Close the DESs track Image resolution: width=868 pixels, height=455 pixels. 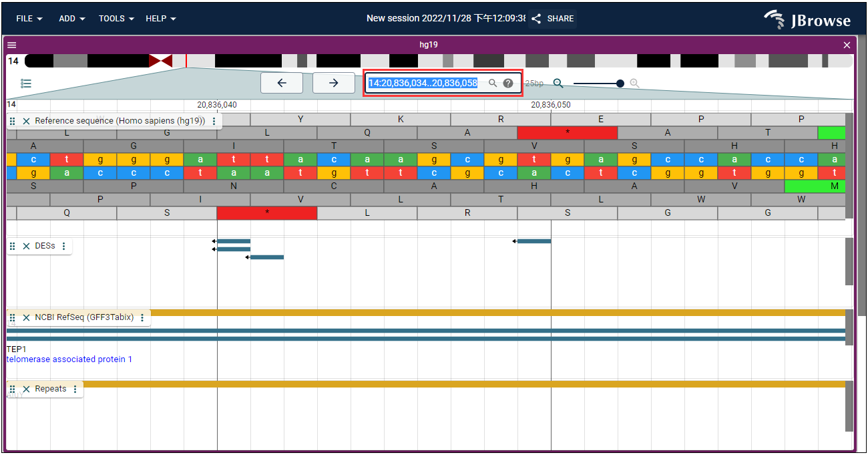[27, 246]
